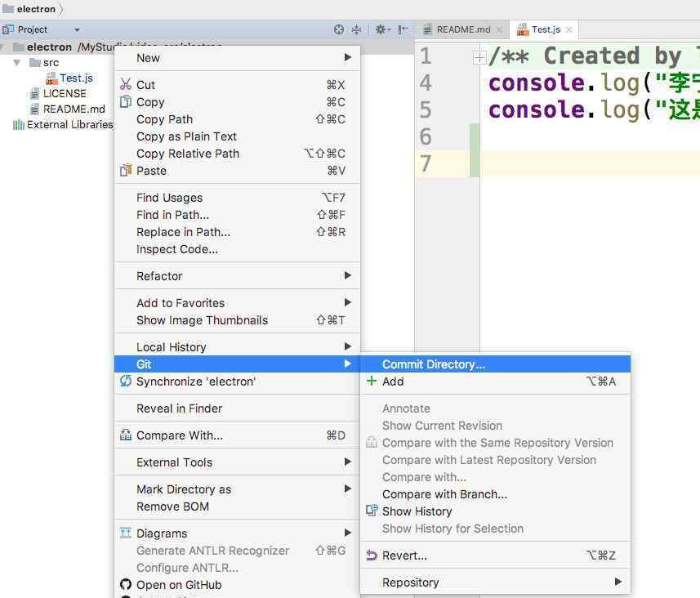Expand the folded comment block on line 1
The width and height of the screenshot is (700, 598).
pyautogui.click(x=479, y=56)
